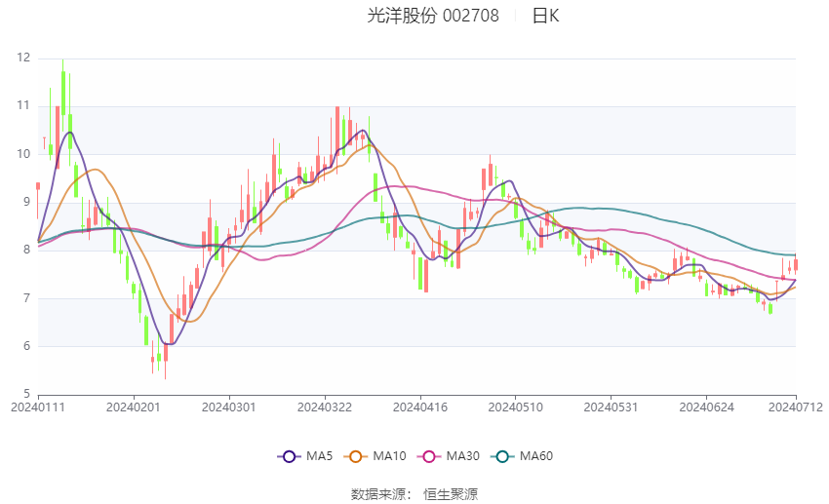Viewport: 829px width, 504px height.
Task: Click y-axis value 9
Action: pos(26,202)
